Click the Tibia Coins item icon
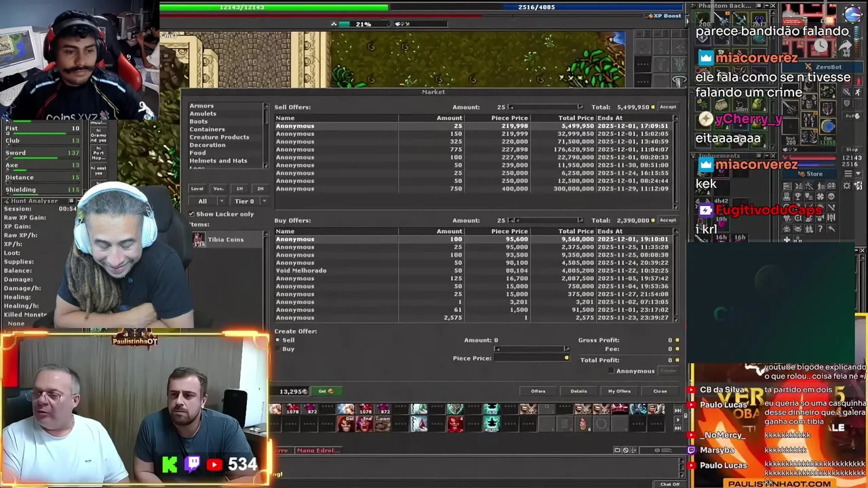Screen dimensions: 868x488 point(199,239)
